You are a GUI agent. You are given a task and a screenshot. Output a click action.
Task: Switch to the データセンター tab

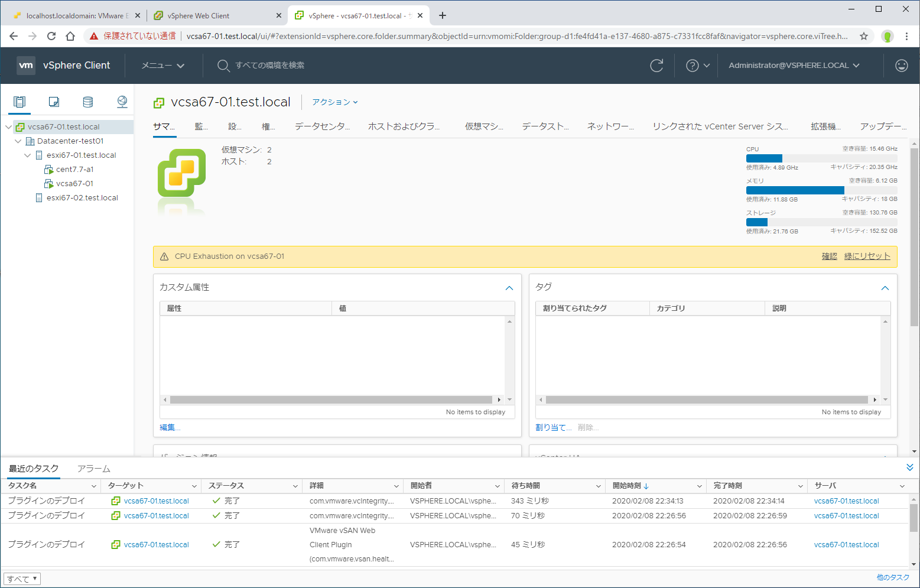tap(323, 126)
